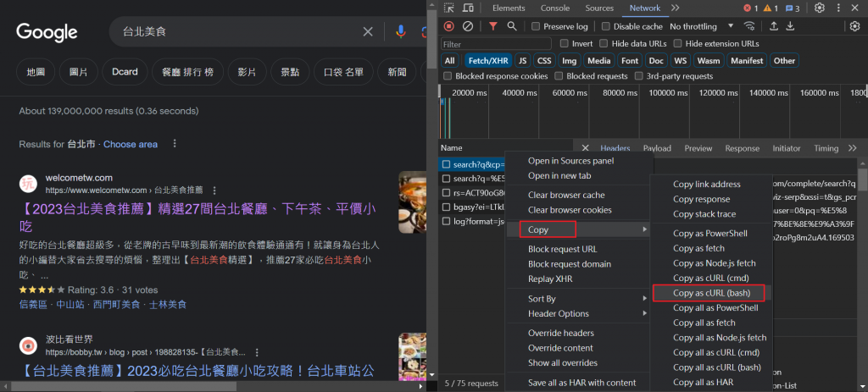Click the yellow warning count badge

pyautogui.click(x=770, y=8)
